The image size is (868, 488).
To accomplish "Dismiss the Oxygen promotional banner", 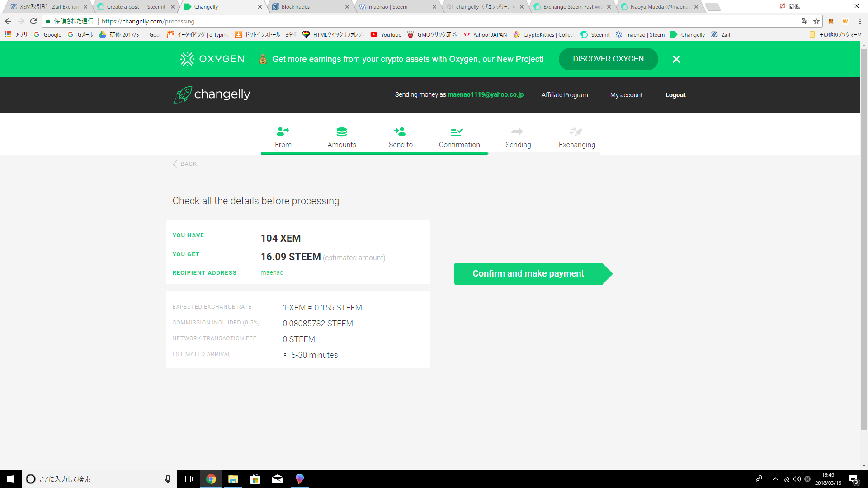I will click(x=676, y=59).
